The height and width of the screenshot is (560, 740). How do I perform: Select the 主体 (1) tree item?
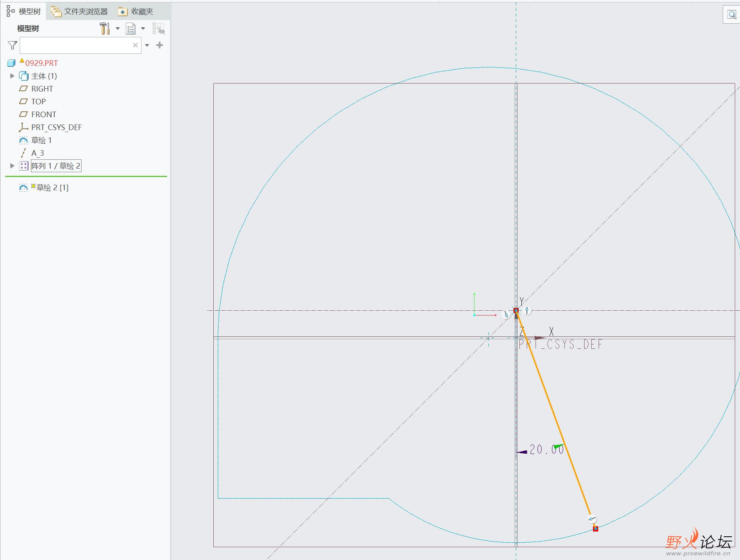tap(44, 76)
